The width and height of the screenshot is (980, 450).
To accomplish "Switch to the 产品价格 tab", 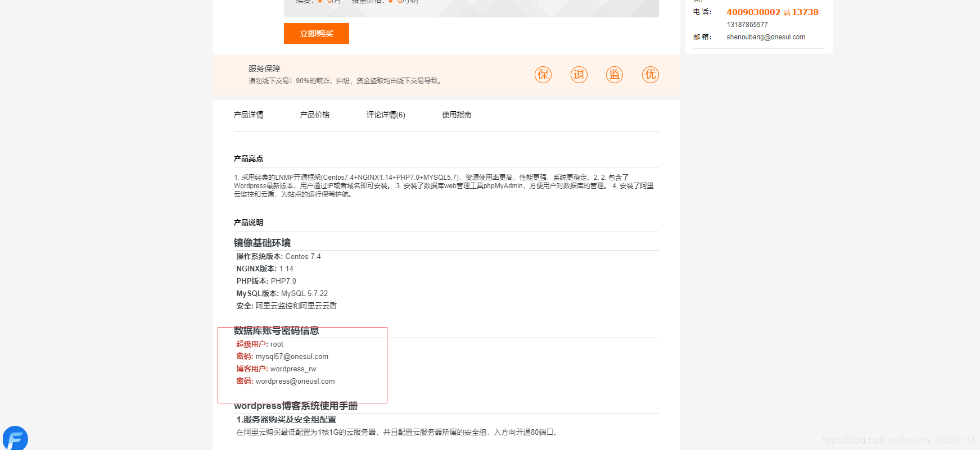I will pyautogui.click(x=315, y=115).
